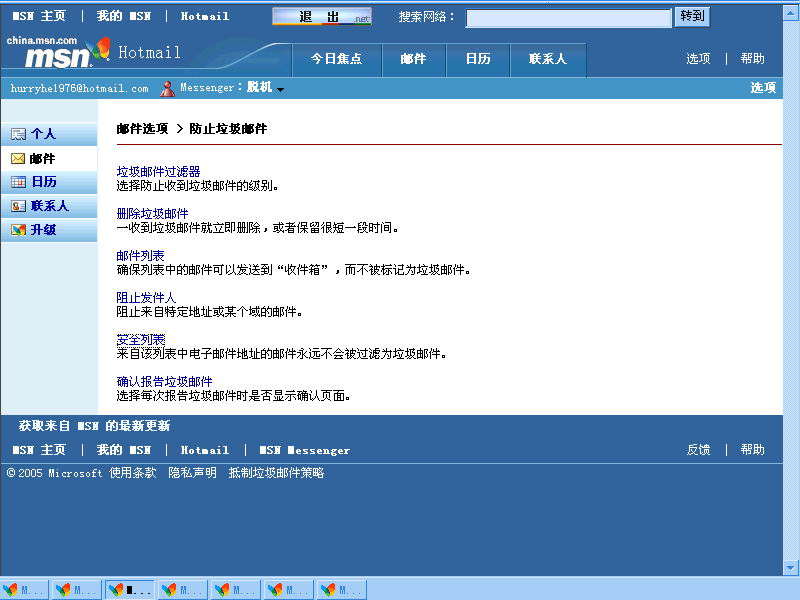Click the 邮件选项 breadcrumb
Viewport: 800px width, 600px height.
[142, 129]
